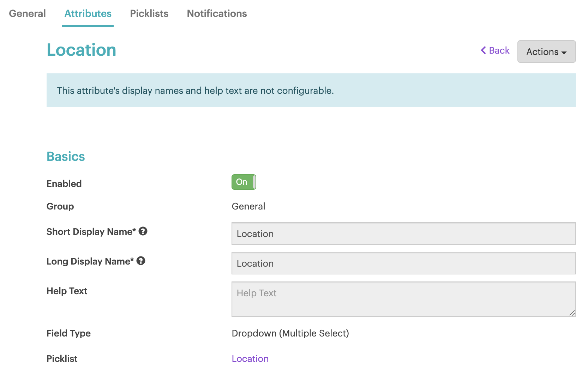Open the Location picklist link
The image size is (588, 376).
[250, 359]
